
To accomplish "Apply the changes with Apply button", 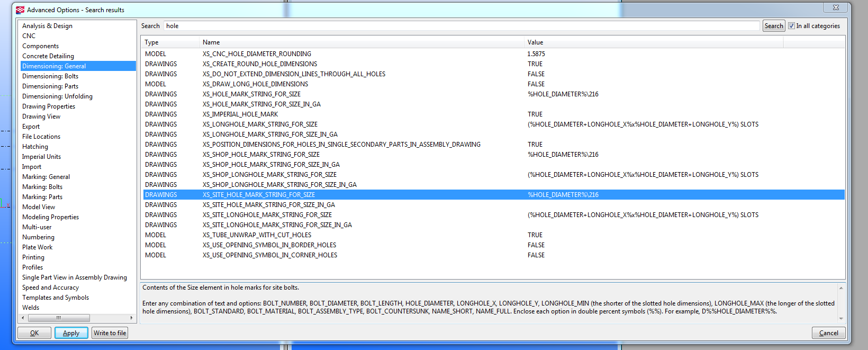I will pos(71,333).
